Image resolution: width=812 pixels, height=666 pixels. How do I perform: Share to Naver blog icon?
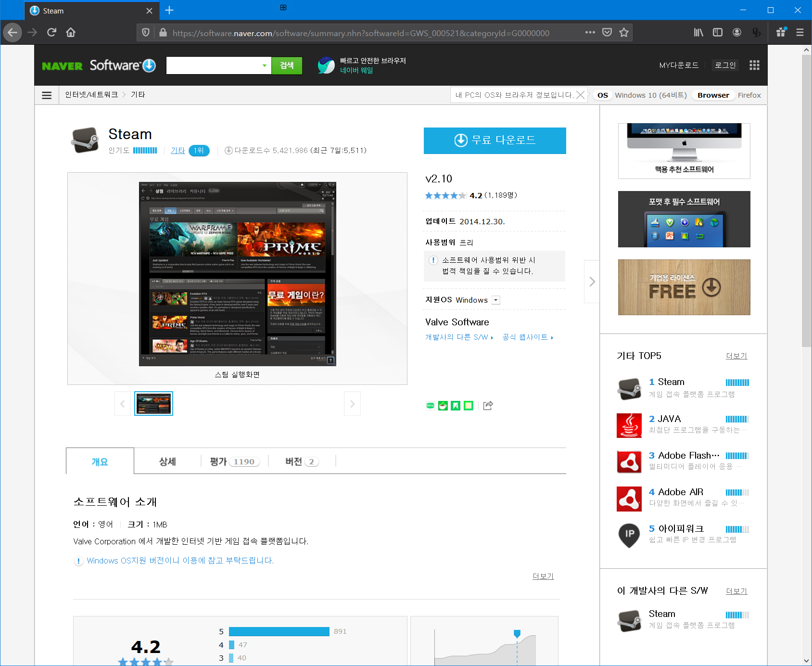(x=431, y=406)
